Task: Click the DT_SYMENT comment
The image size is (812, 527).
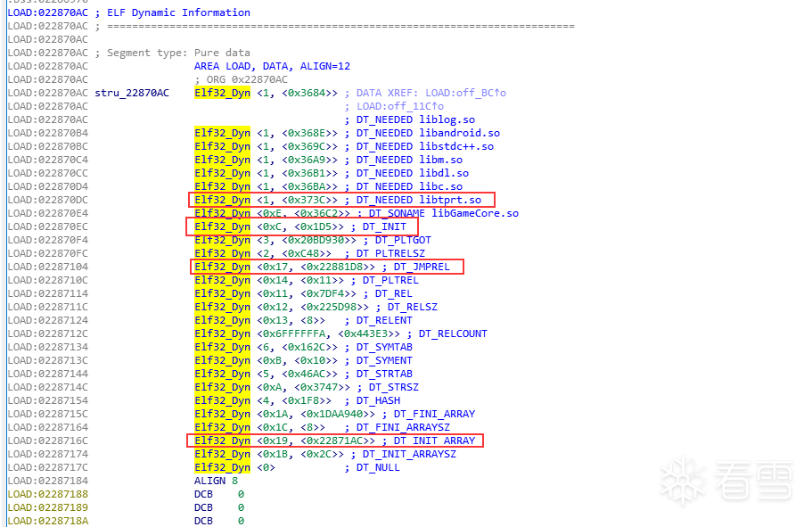Action: point(384,360)
